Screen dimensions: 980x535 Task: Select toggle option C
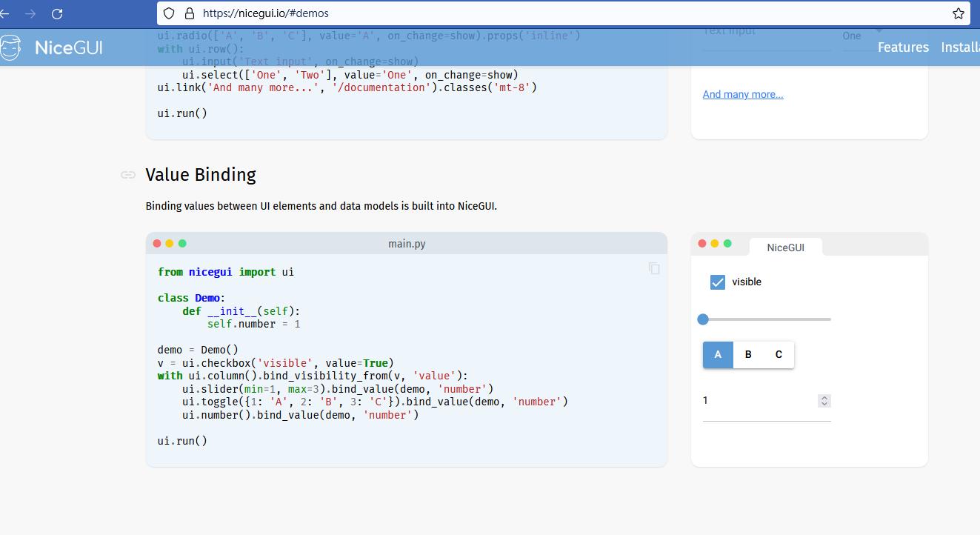(779, 355)
